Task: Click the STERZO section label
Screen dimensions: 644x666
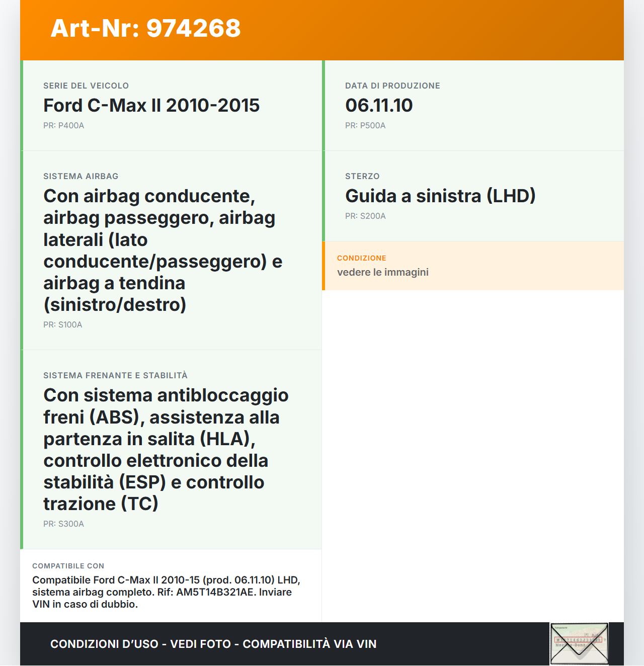Action: pos(362,176)
